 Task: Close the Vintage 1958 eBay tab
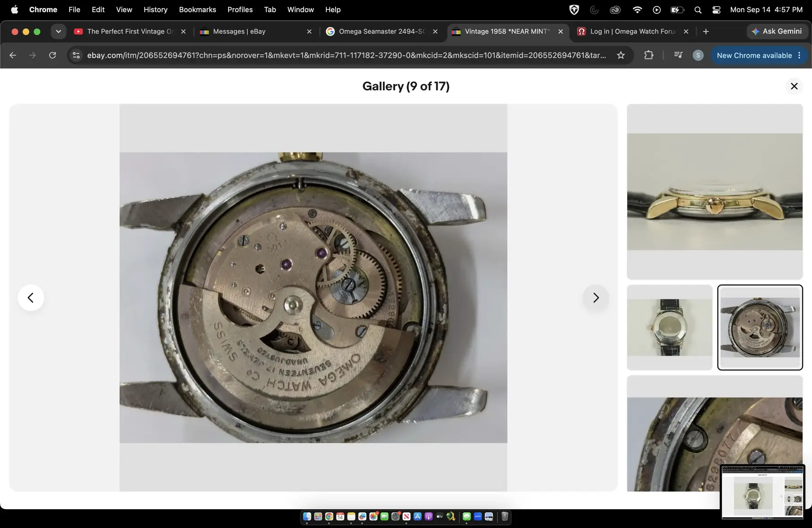point(560,31)
